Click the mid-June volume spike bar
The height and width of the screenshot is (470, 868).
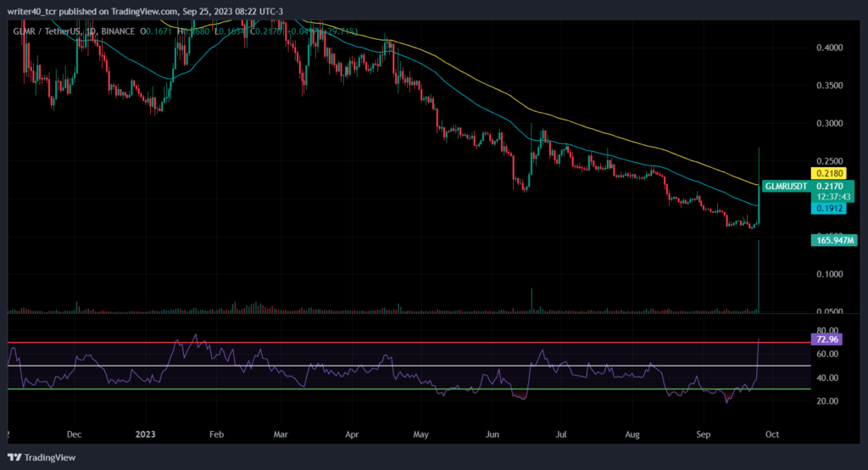[x=531, y=300]
